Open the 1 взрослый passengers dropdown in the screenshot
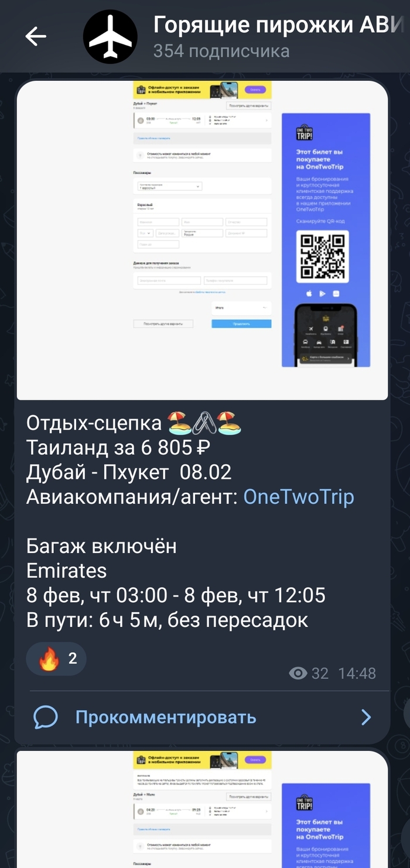 point(169,186)
